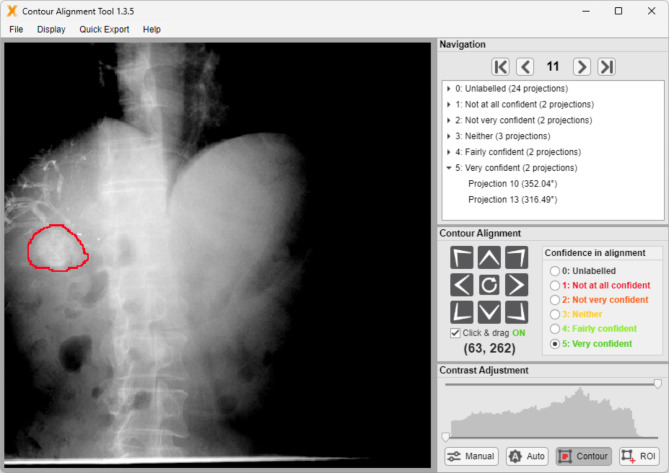The image size is (669, 473).
Task: Expand the 4: Fairly confident group
Action: tap(448, 152)
